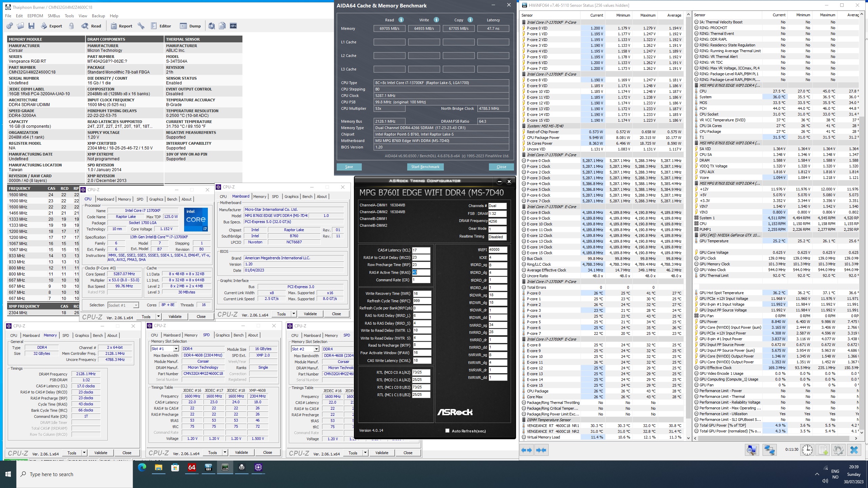Click the CAS# Latency (tCL) field
The height and width of the screenshot is (488, 868).
[x=421, y=250]
